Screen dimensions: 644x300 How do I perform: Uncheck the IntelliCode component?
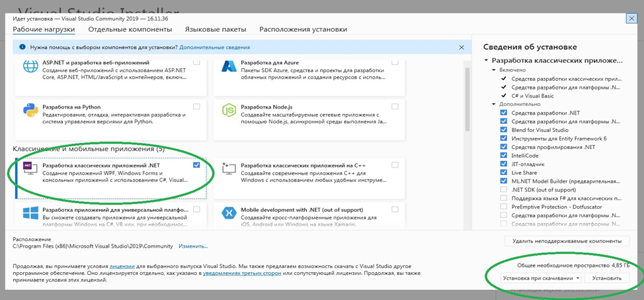pyautogui.click(x=504, y=156)
